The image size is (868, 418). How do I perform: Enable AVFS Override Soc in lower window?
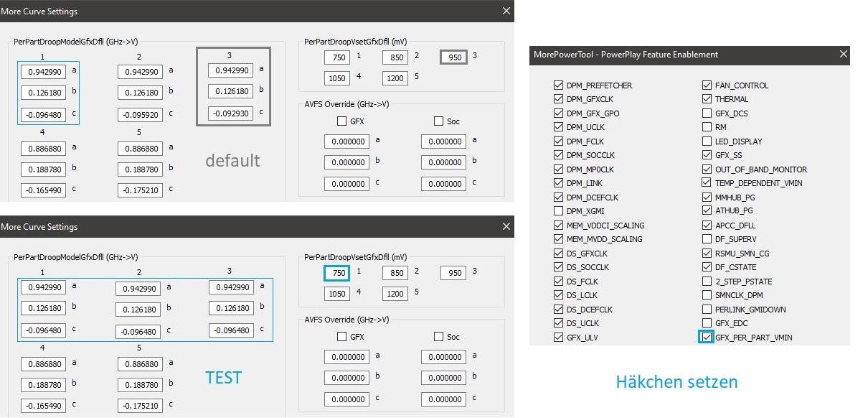coord(439,337)
